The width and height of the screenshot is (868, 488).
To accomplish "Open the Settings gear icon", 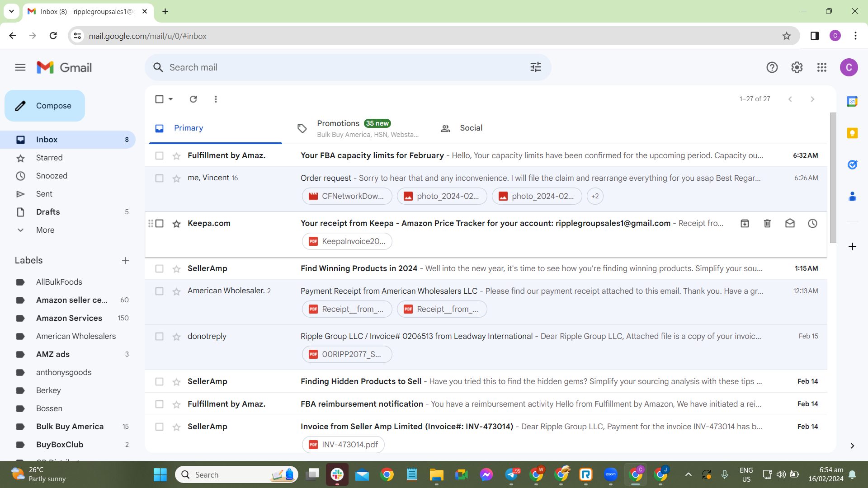I will point(797,67).
